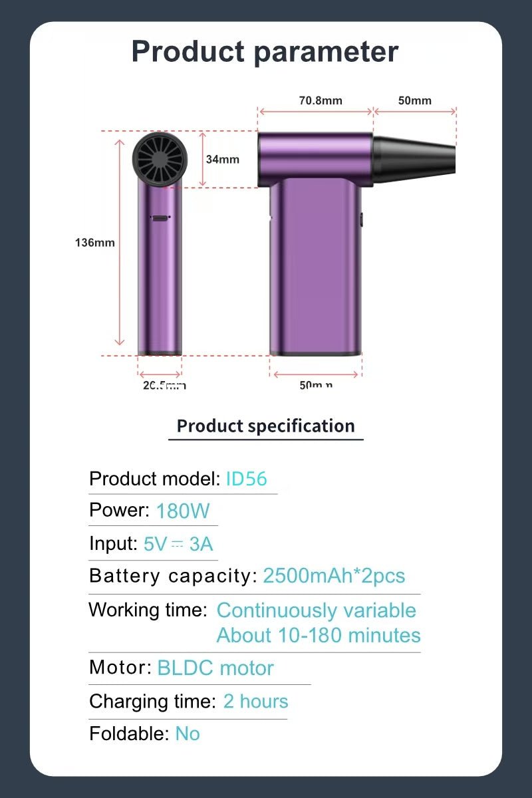
Task: Click the Foldable "No" value
Action: coord(188,733)
